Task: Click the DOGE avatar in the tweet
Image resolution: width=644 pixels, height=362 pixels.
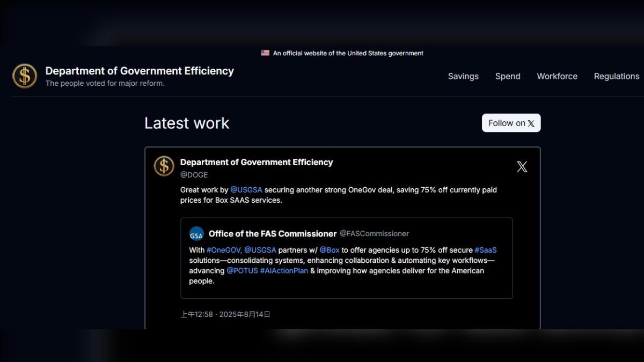Action: tap(164, 166)
